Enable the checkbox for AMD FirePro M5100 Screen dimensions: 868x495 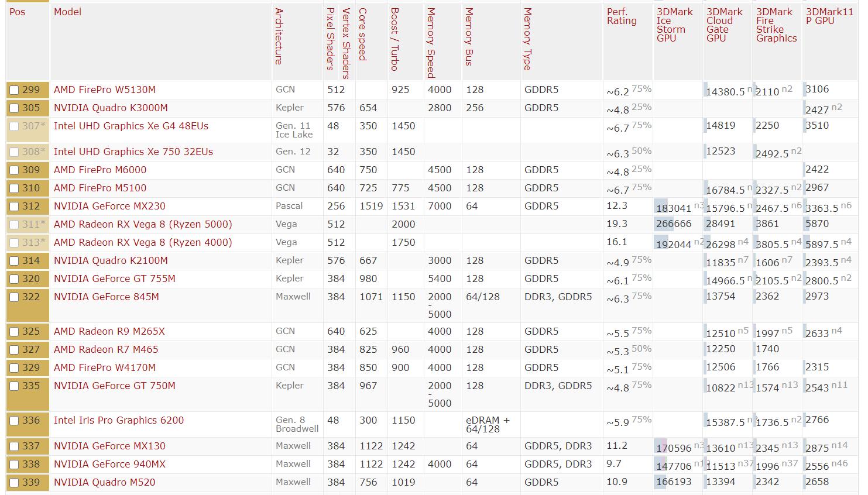(14, 188)
